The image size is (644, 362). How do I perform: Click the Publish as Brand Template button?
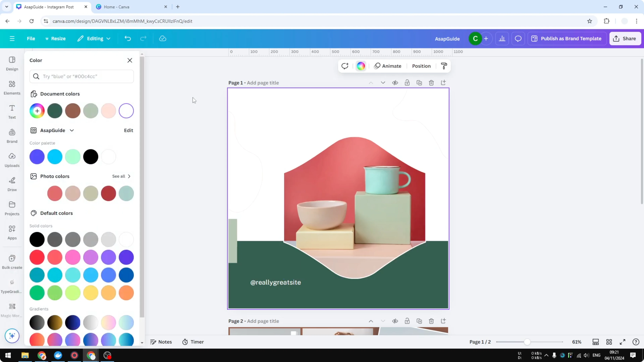(x=567, y=38)
